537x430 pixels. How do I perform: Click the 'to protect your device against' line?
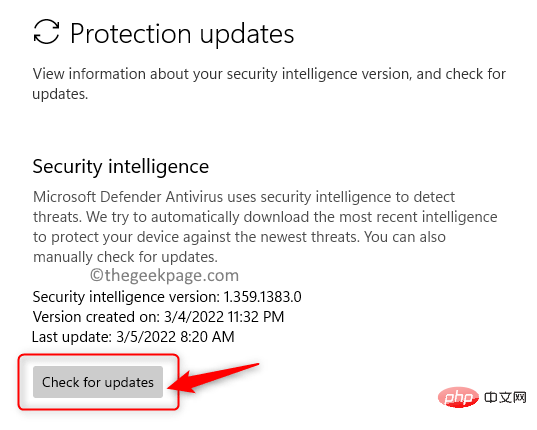pos(239,237)
